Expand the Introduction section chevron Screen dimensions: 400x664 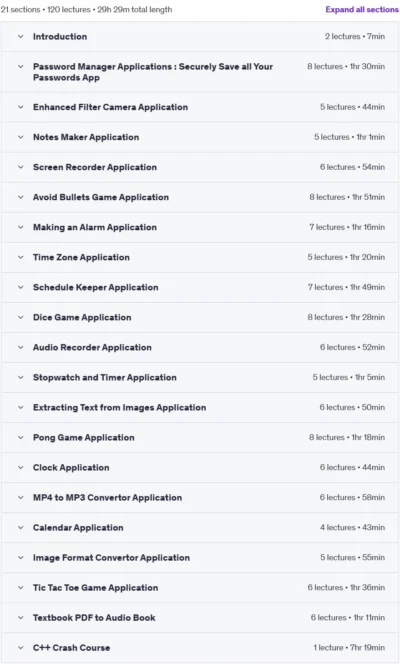(20, 36)
